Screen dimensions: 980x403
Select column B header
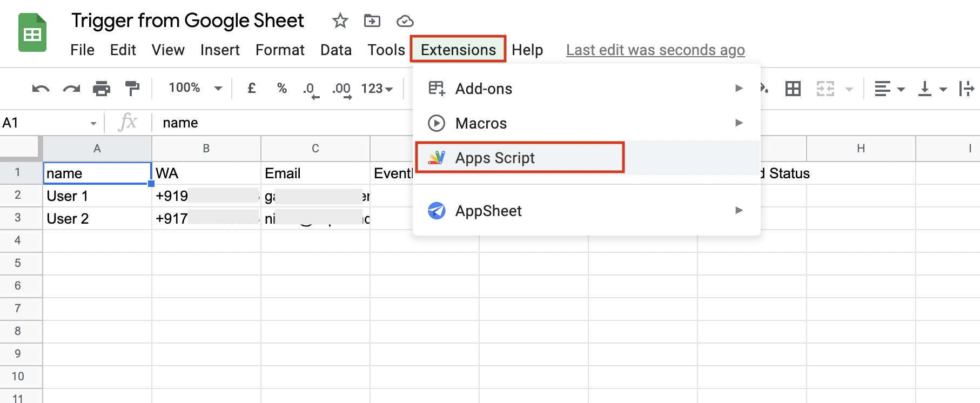point(206,149)
